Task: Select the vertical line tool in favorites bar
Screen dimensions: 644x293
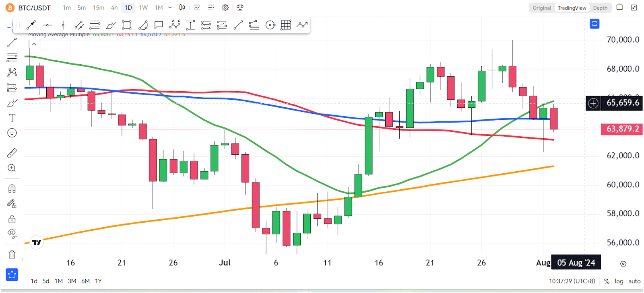Action: (x=63, y=25)
